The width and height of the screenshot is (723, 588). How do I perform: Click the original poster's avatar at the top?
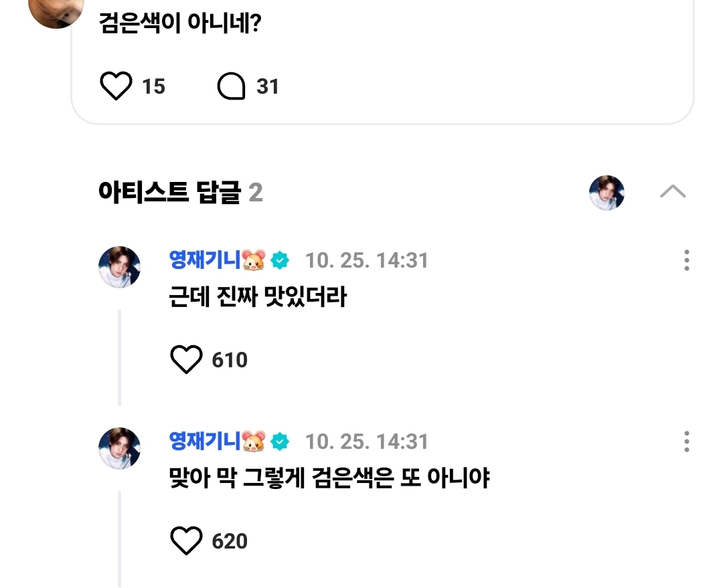pyautogui.click(x=56, y=10)
